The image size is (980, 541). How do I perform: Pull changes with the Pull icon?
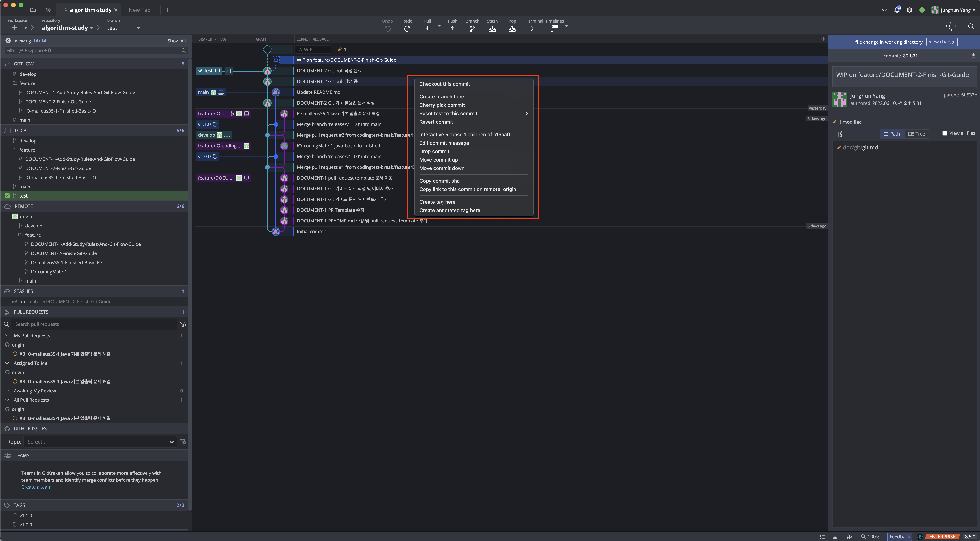[427, 29]
